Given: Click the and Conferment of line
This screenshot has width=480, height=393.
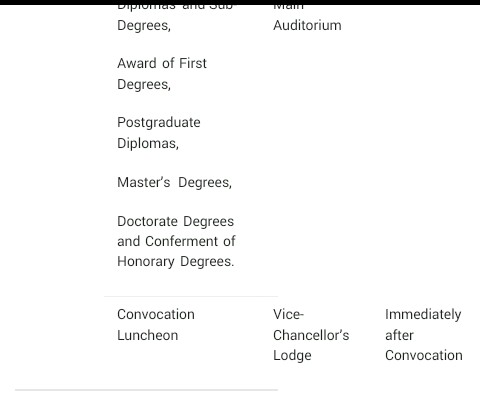Looking at the screenshot, I should [x=176, y=241].
